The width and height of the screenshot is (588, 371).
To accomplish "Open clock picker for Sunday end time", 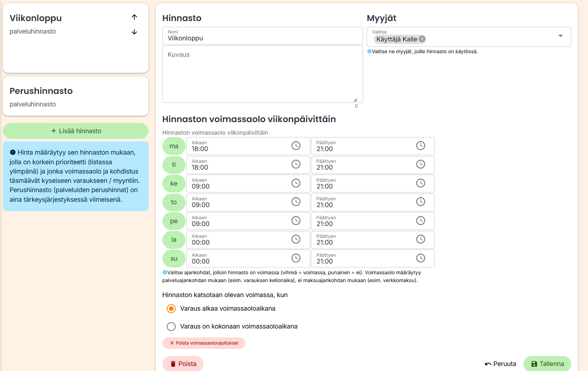I will click(x=421, y=258).
